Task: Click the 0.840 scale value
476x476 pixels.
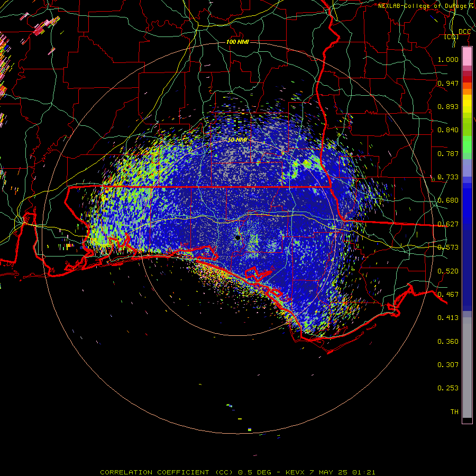Action: pyautogui.click(x=448, y=130)
